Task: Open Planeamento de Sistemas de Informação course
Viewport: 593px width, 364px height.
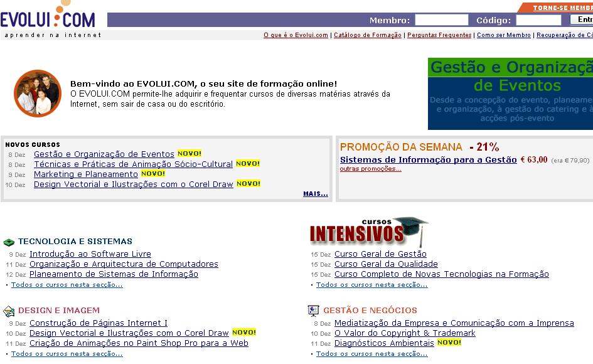Action: [114, 274]
